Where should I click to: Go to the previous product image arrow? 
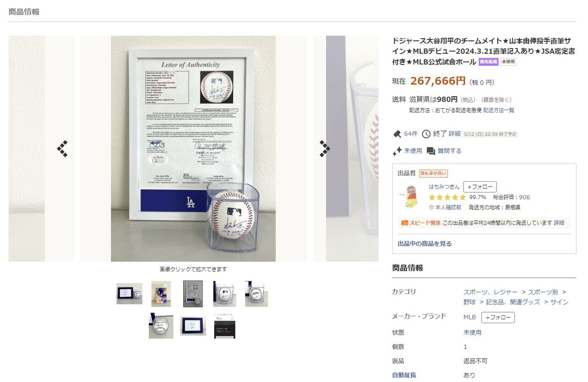62,148
